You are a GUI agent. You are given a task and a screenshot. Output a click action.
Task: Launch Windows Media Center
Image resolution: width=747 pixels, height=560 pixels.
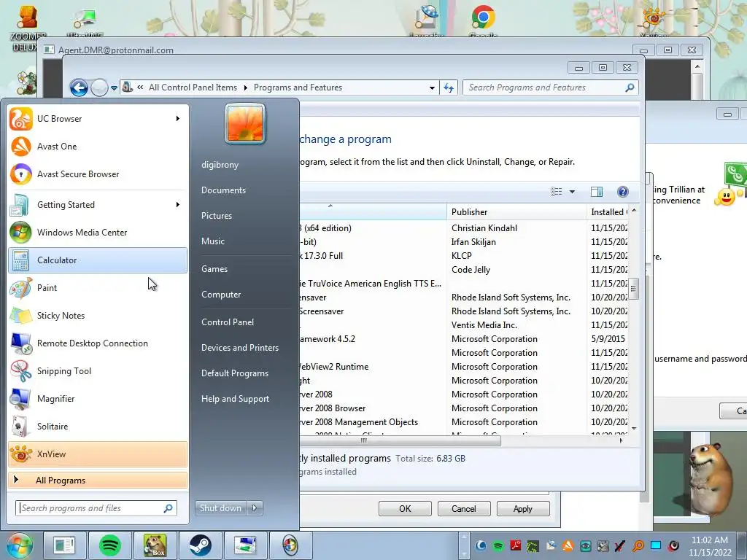click(x=98, y=233)
